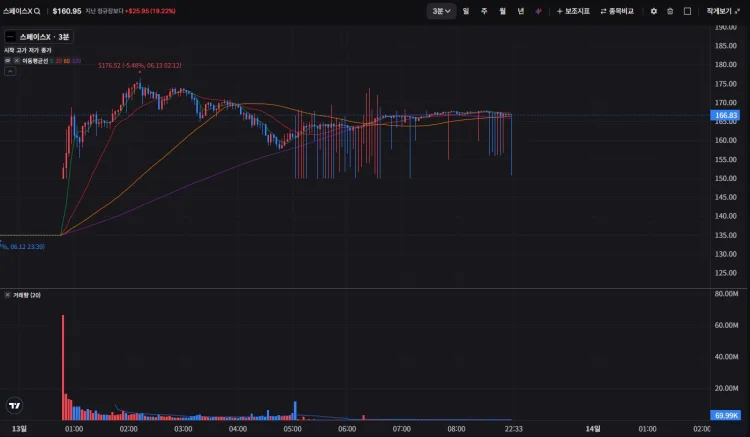Click the 166.83 current price tag
Image resolution: width=750 pixels, height=437 pixels.
[x=726, y=115]
